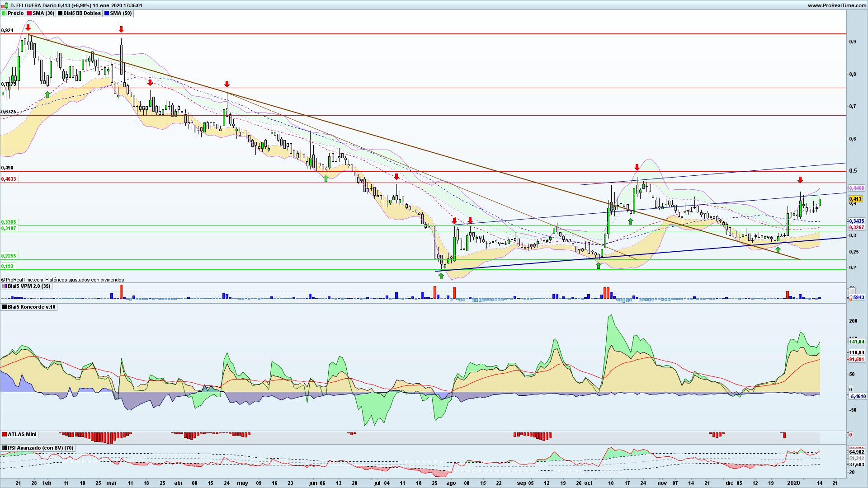Open the RSI Avanzado (con BV) (70) label
868x488 pixels.
[x=40, y=448]
